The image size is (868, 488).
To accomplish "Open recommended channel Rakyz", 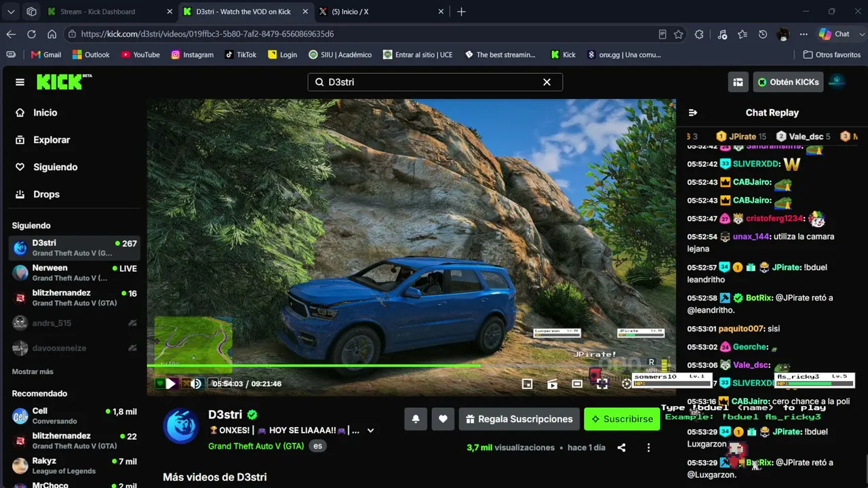I will tap(75, 466).
